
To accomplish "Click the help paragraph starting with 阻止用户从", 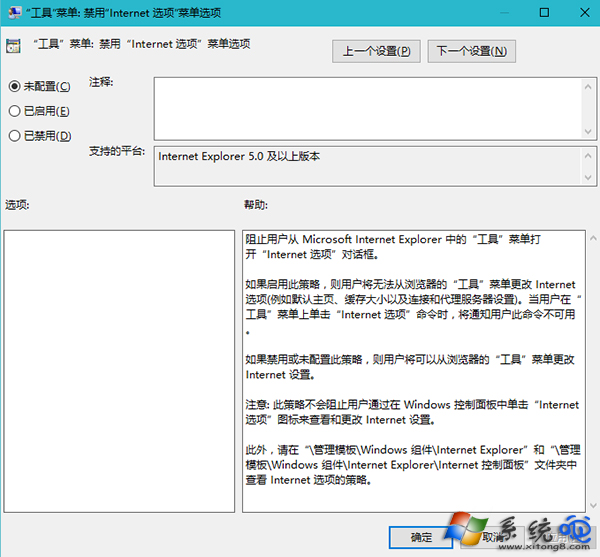I will [393, 247].
